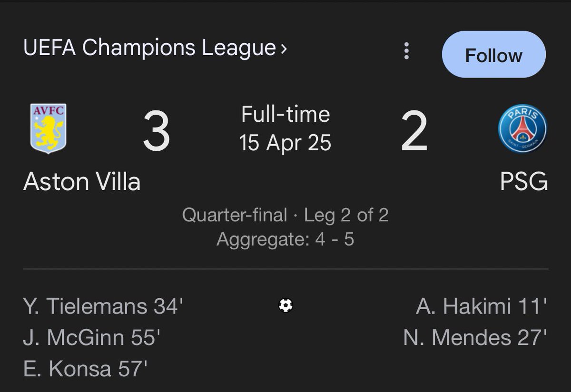Expand the chevron beside UEFA Champions League
Screen dimensions: 571x392
tap(284, 48)
